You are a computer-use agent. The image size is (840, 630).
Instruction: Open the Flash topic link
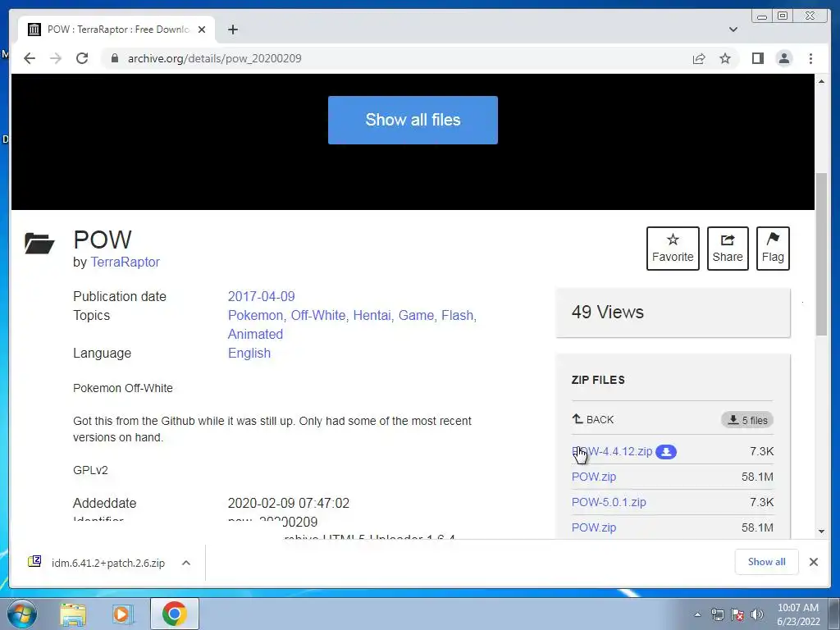coord(459,315)
